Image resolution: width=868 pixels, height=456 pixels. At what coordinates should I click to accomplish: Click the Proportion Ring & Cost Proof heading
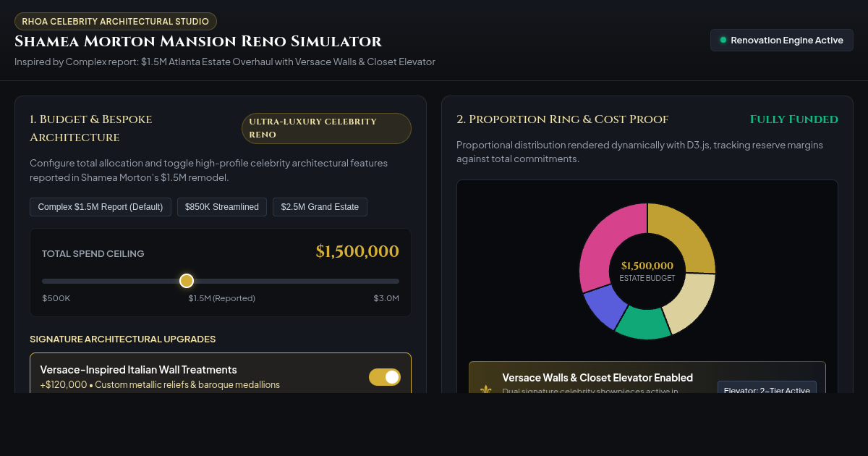(x=563, y=119)
